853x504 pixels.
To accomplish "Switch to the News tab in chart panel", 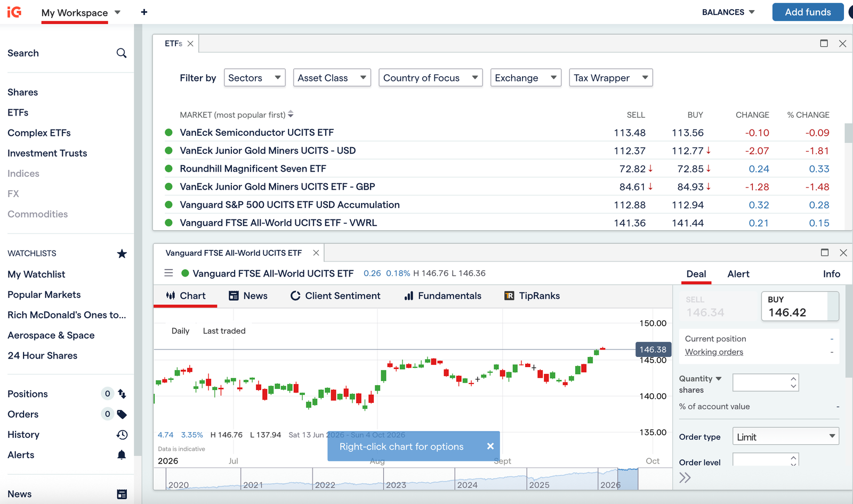I will [248, 296].
